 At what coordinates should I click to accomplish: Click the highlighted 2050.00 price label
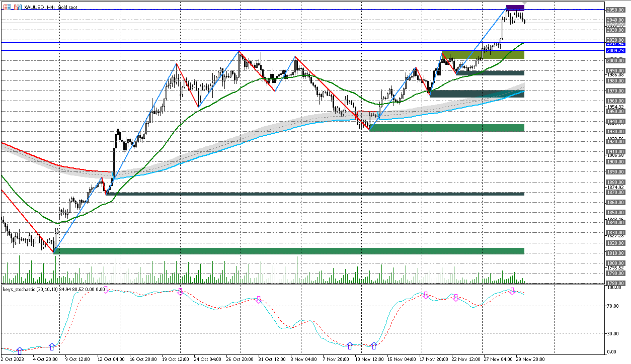[615, 10]
